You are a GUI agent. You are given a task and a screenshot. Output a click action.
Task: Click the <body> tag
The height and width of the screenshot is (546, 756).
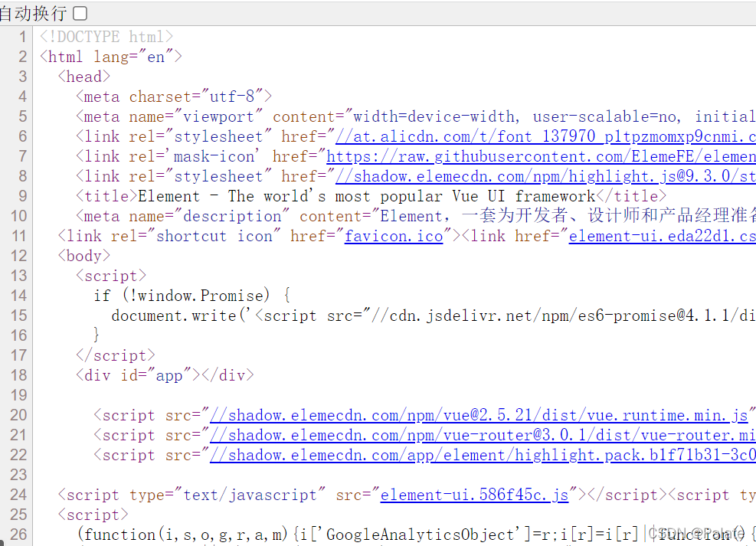click(84, 256)
